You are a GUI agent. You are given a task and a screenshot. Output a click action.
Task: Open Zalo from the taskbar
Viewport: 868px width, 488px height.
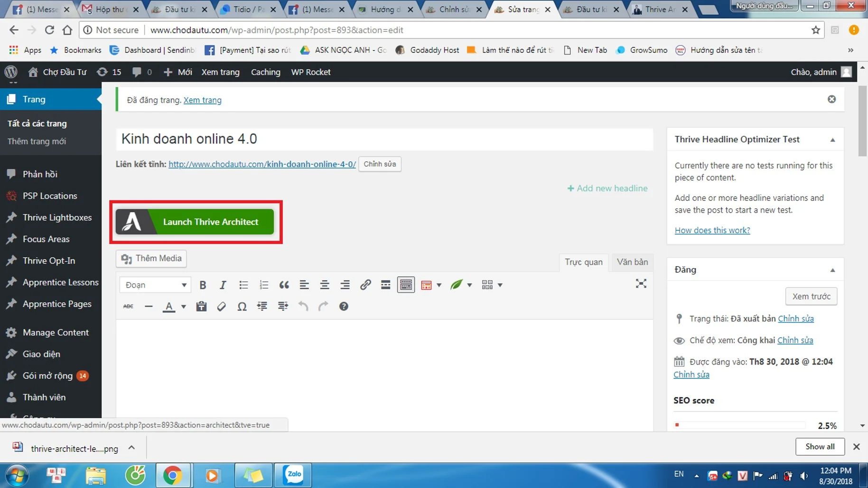tap(293, 475)
